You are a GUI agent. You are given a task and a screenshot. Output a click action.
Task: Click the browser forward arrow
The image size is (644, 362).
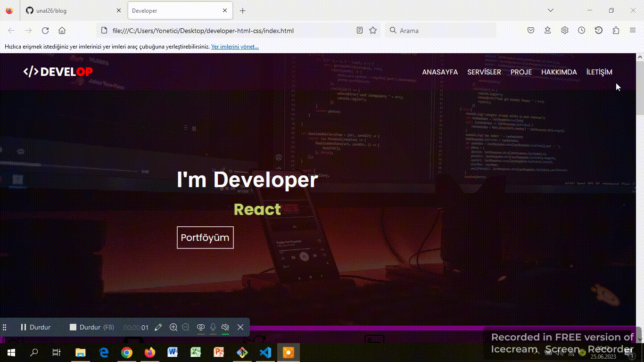[x=28, y=31]
